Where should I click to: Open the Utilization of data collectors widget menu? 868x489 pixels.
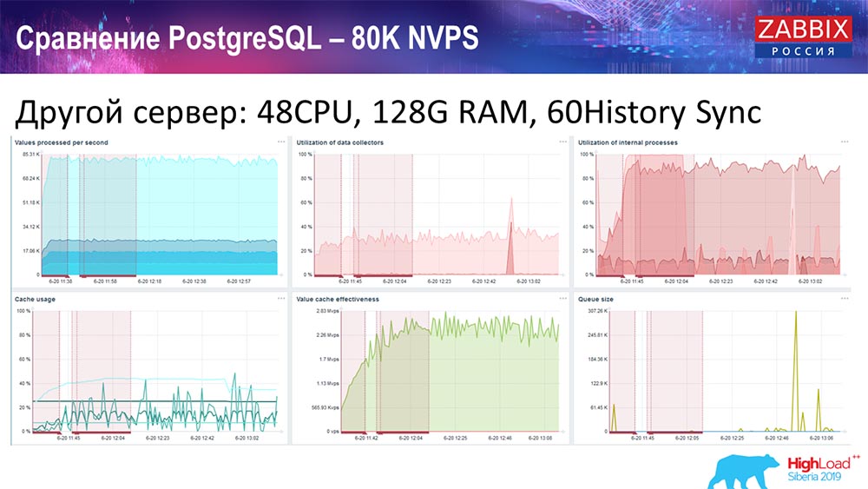(x=563, y=142)
